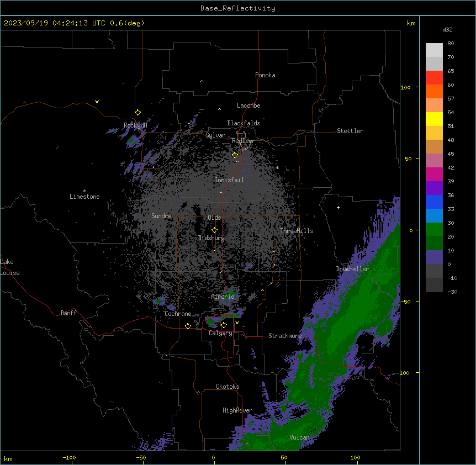Click the Lacombe city label

pos(248,105)
